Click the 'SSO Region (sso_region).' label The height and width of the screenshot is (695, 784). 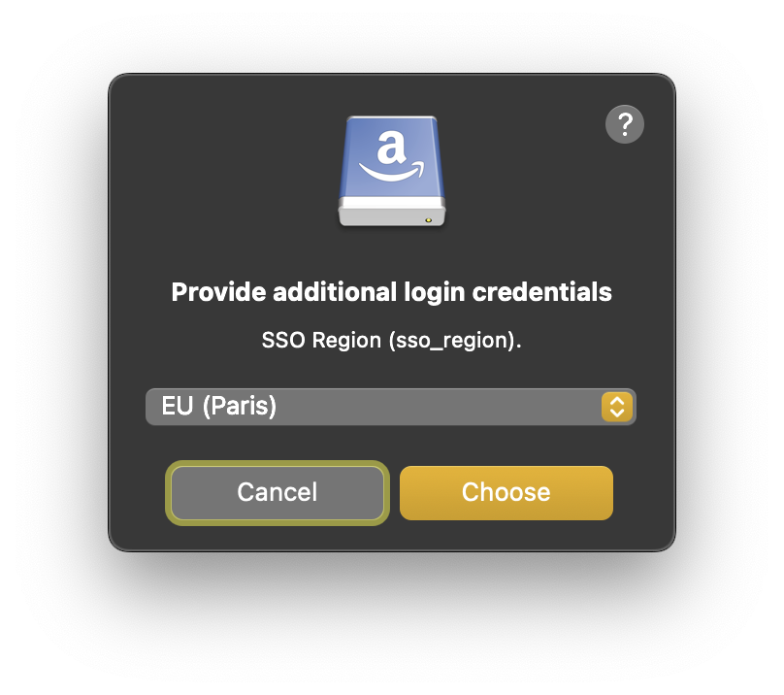(391, 341)
